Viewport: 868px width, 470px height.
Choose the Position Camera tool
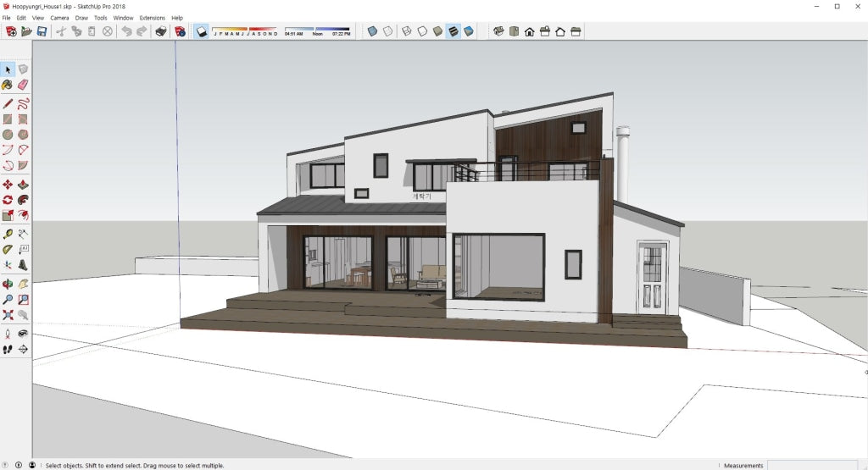tap(8, 334)
